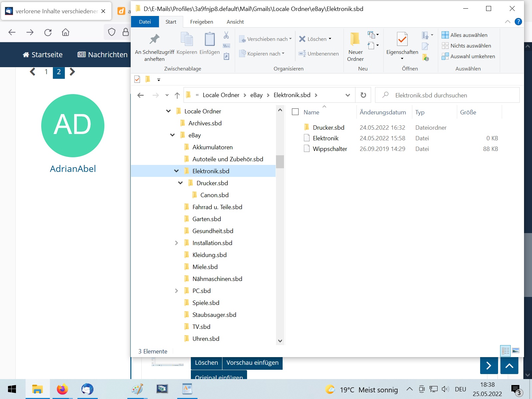This screenshot has height=399, width=532.
Task: Click the Einfügen clipboard icon
Action: (x=209, y=40)
